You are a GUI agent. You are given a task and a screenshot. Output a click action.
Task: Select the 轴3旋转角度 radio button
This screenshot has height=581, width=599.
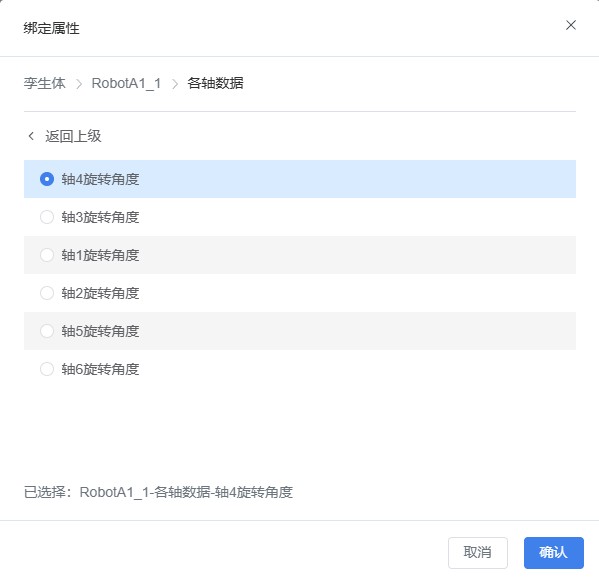click(47, 217)
